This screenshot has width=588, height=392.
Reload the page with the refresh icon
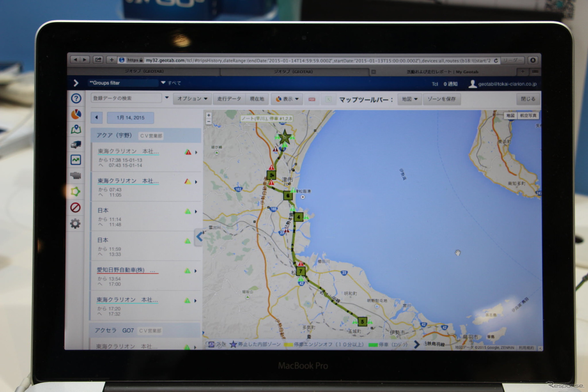point(496,61)
